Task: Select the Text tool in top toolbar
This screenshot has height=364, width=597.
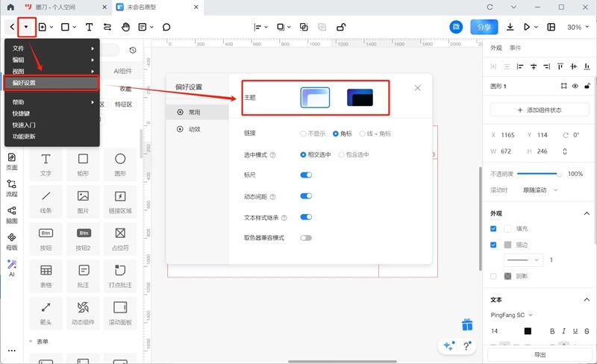Action: tap(89, 27)
